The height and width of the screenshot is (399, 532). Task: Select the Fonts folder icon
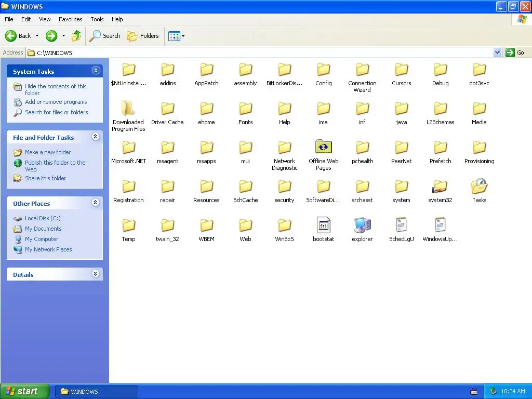pyautogui.click(x=246, y=109)
